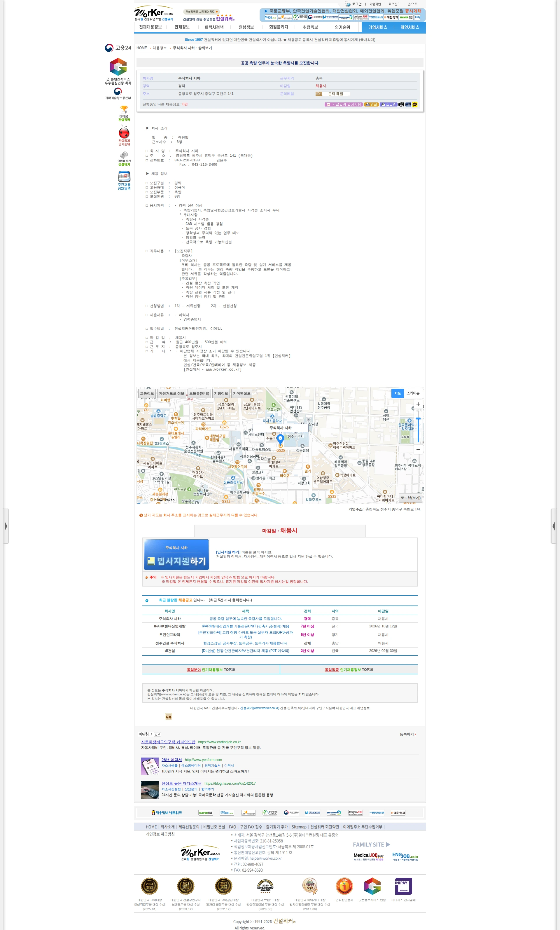
Task: Click HOME breadcrumb link
Action: [141, 48]
